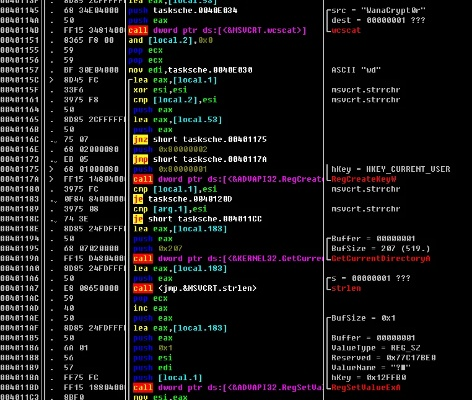
Task: Click hex bytes '68 34E04000' in dump column
Action: coord(91,10)
